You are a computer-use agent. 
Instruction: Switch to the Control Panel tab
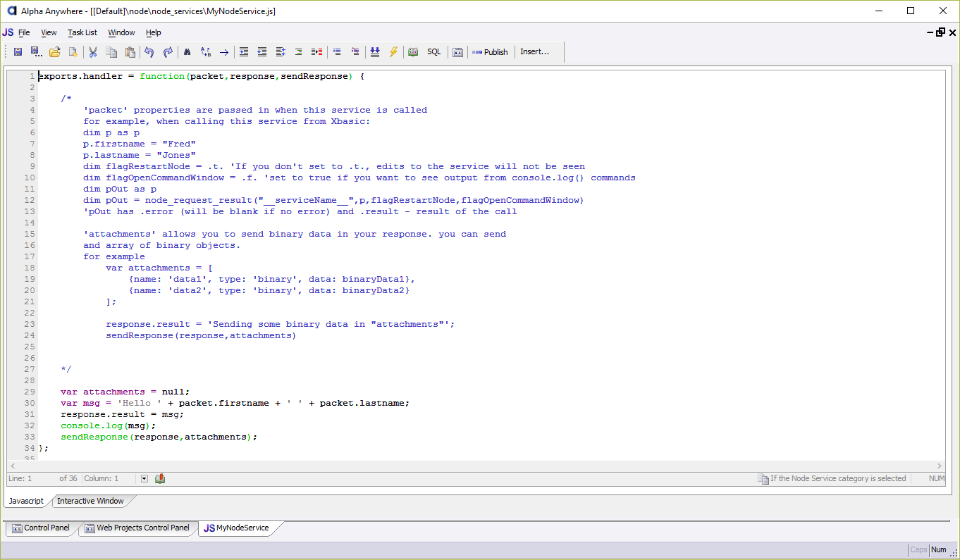[40, 528]
